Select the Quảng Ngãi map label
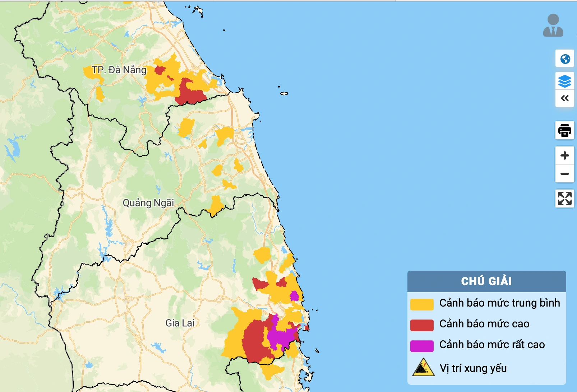This screenshot has height=392, width=577. pos(148,203)
